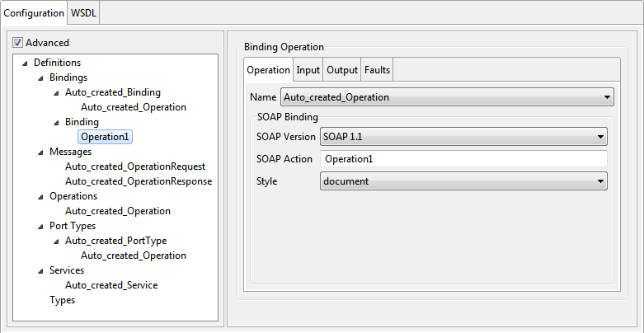This screenshot has width=644, height=333.
Task: Collapse the Bindings node arrow
Action: 40,78
